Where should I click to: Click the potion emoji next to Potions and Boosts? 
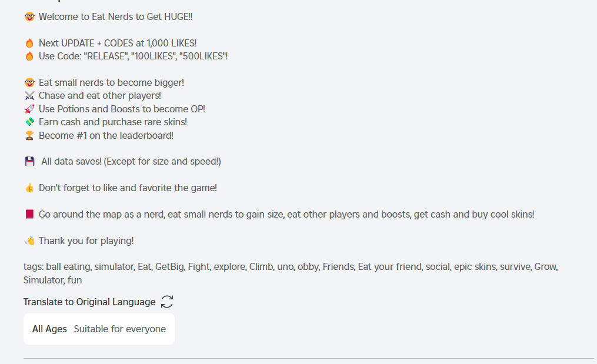[29, 108]
